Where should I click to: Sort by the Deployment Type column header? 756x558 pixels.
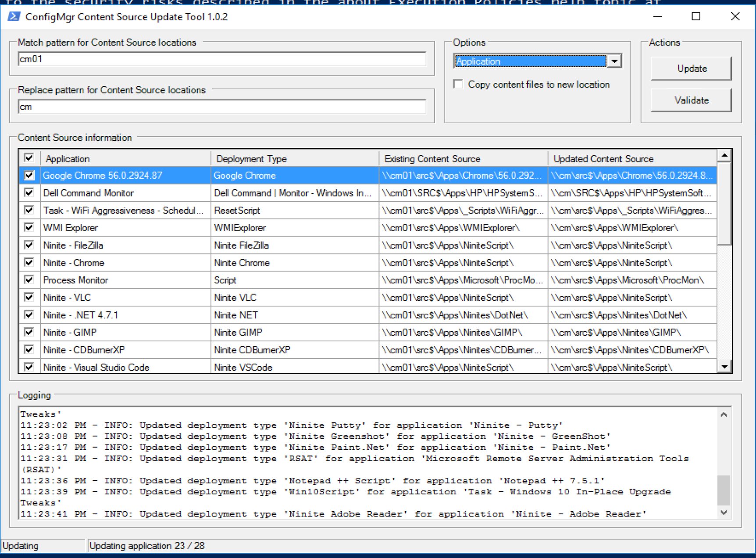click(295, 158)
